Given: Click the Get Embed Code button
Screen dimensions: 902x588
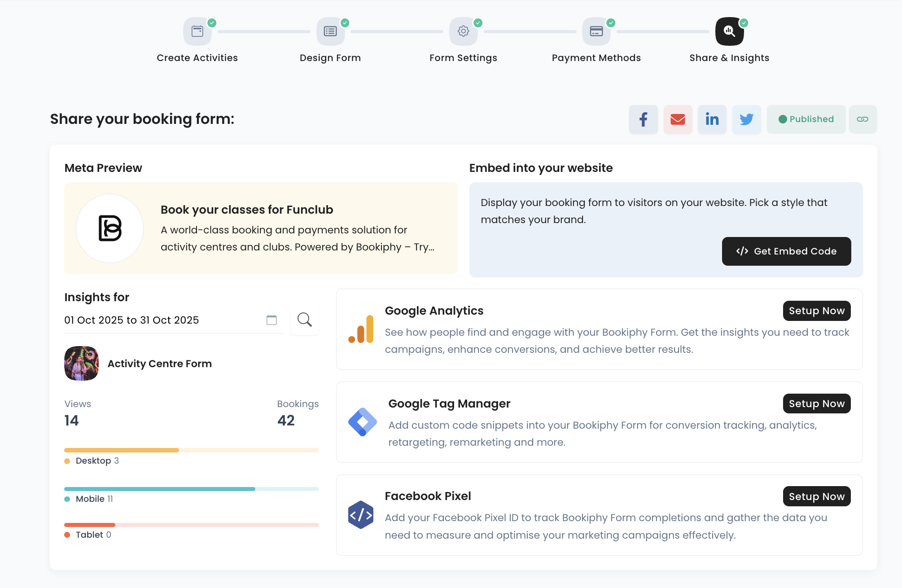Looking at the screenshot, I should coord(786,251).
